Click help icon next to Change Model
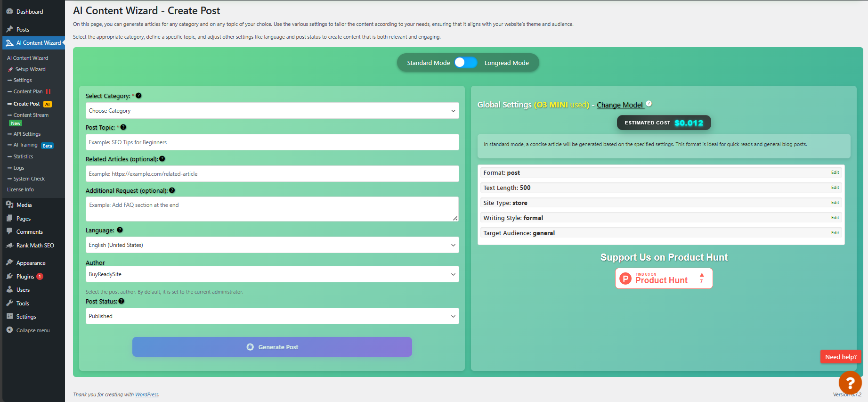This screenshot has height=402, width=868. click(649, 104)
